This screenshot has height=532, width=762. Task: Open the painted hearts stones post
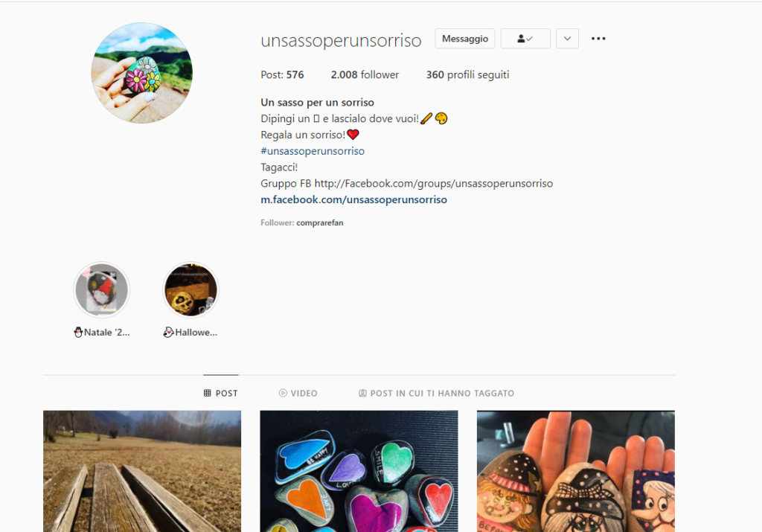coord(359,471)
